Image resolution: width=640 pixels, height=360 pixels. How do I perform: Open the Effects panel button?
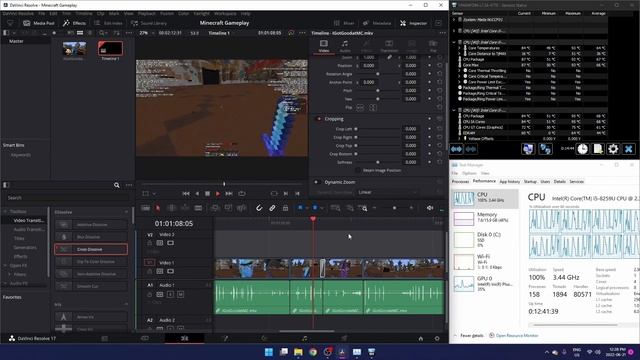(74, 23)
